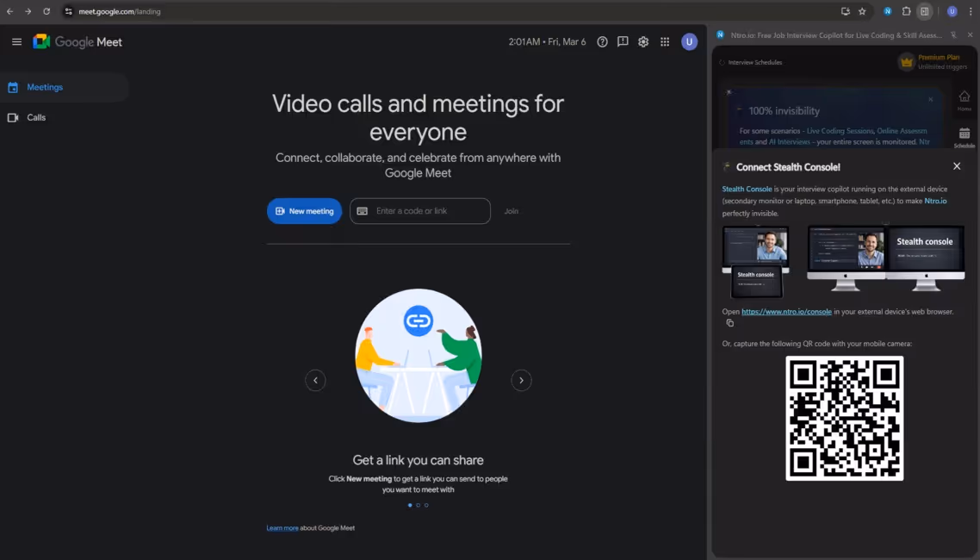Show next carousel slide
Image resolution: width=980 pixels, height=560 pixels.
[521, 380]
